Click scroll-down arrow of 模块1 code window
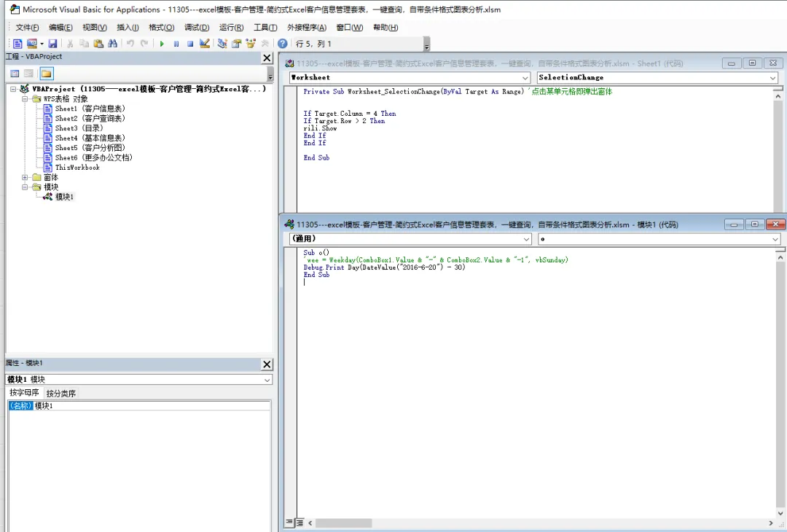Image resolution: width=787 pixels, height=532 pixels. point(780,513)
